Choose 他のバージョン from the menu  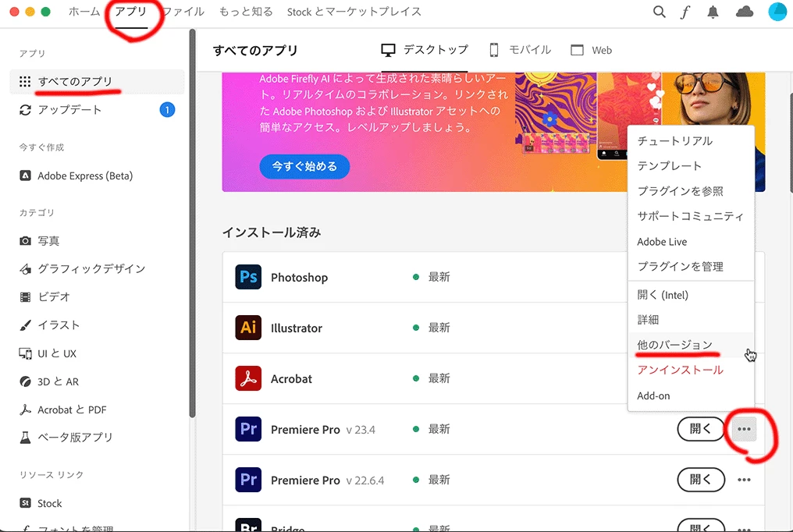691,345
